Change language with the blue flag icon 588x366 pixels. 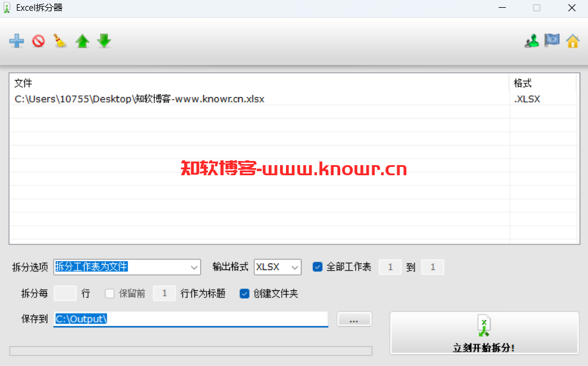click(552, 40)
